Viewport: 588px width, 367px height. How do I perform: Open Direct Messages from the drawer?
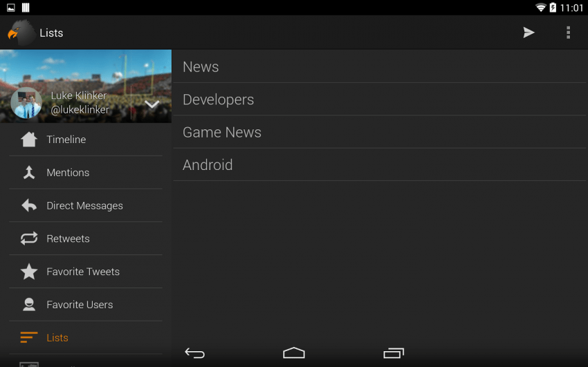86,205
